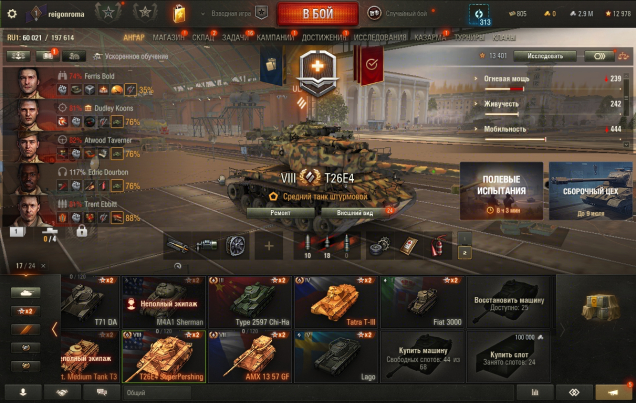The height and width of the screenshot is (403, 636).
Task: Click the Ремонт button under the tank
Action: click(x=281, y=212)
